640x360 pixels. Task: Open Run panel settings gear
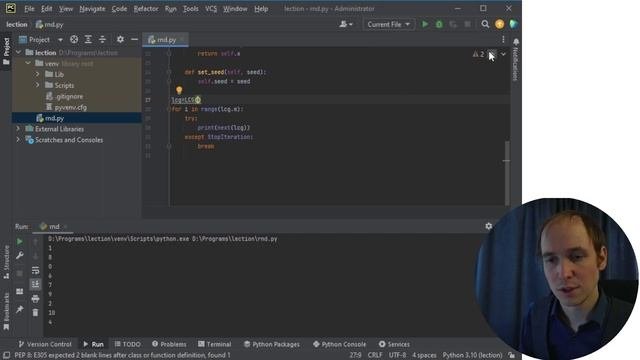tap(489, 226)
